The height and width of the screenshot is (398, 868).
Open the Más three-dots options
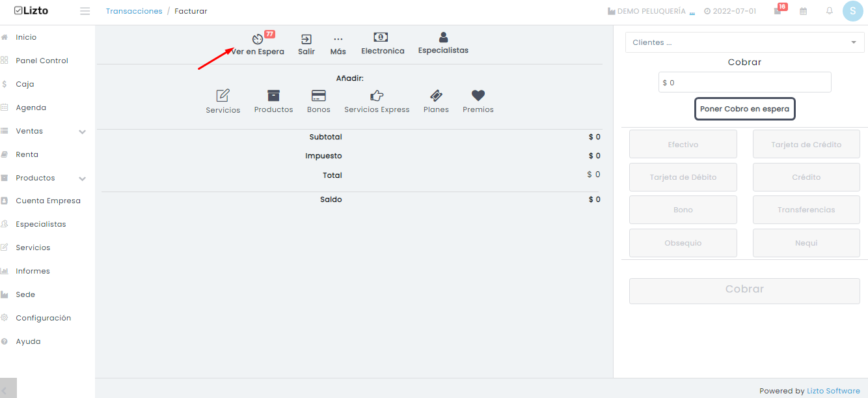pyautogui.click(x=338, y=39)
